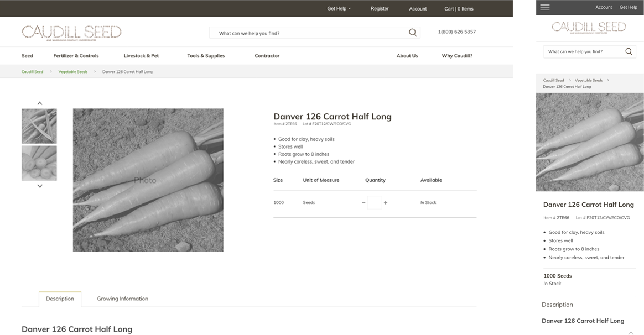Click the Size column header

(x=278, y=180)
